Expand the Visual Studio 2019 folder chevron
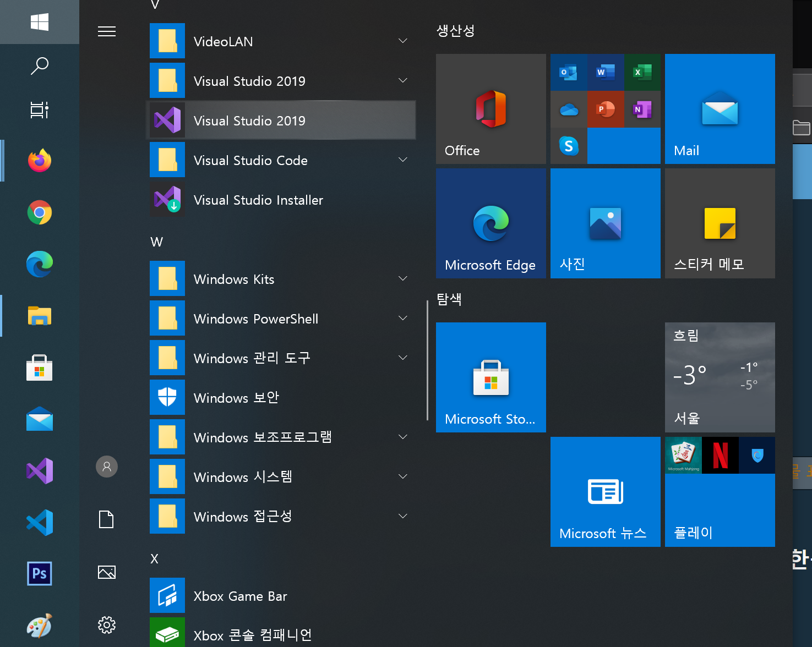The image size is (812, 647). 403,81
